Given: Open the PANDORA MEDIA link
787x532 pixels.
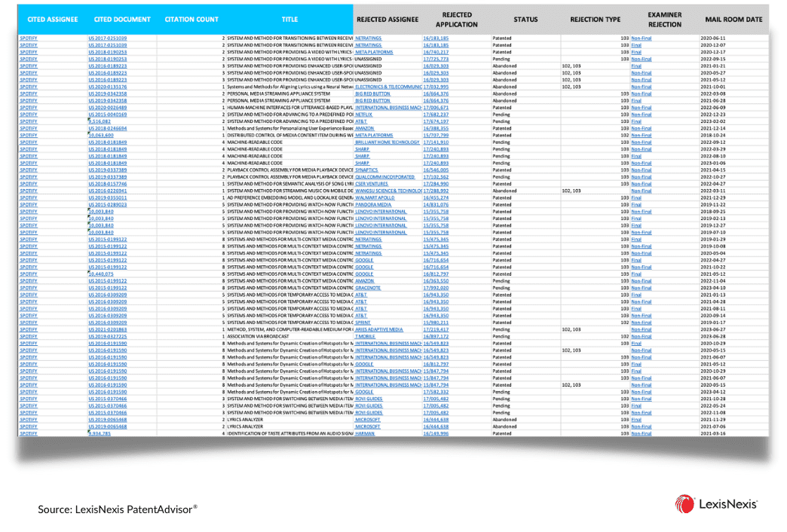Looking at the screenshot, I should (373, 205).
